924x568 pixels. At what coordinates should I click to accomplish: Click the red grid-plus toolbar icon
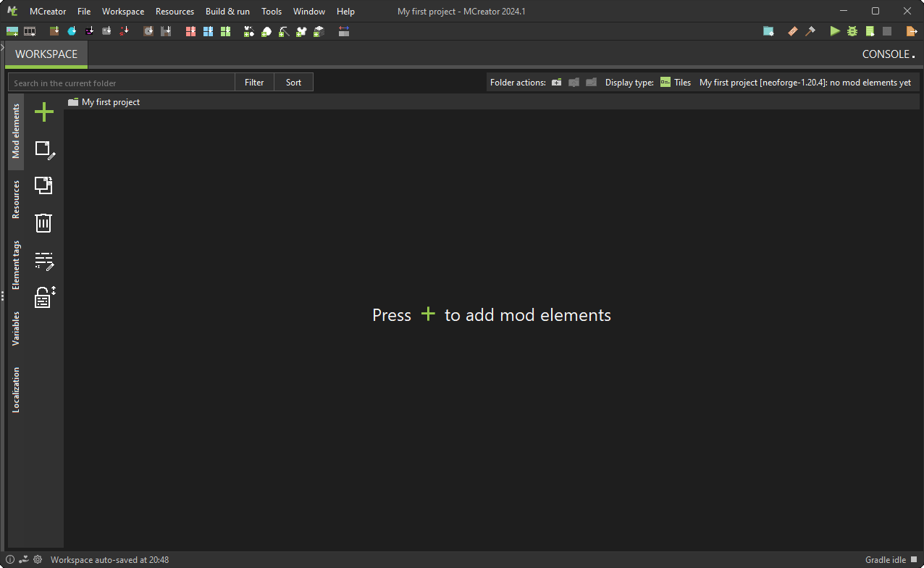click(x=190, y=31)
